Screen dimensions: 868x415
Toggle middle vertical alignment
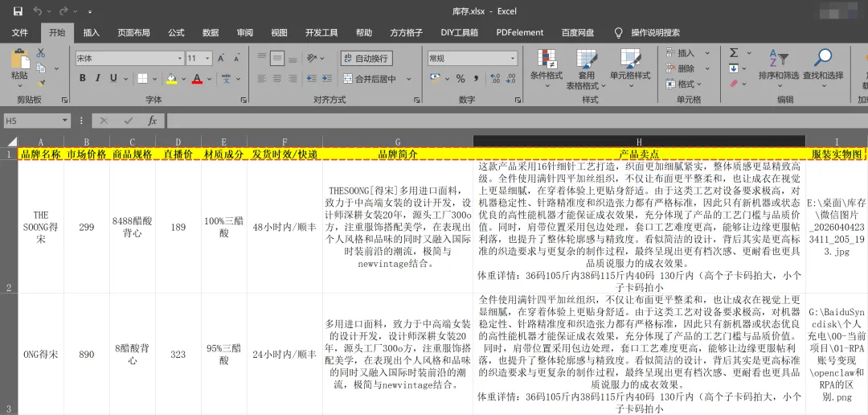click(x=276, y=58)
